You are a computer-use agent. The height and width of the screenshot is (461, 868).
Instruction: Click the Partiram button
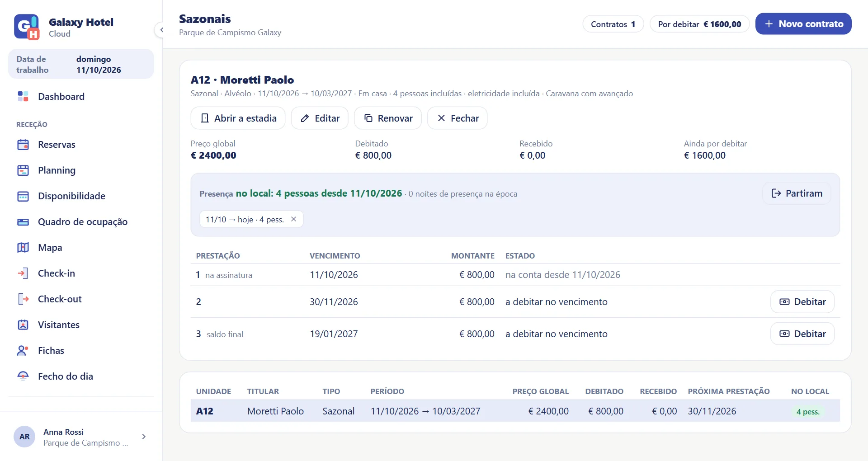click(797, 193)
